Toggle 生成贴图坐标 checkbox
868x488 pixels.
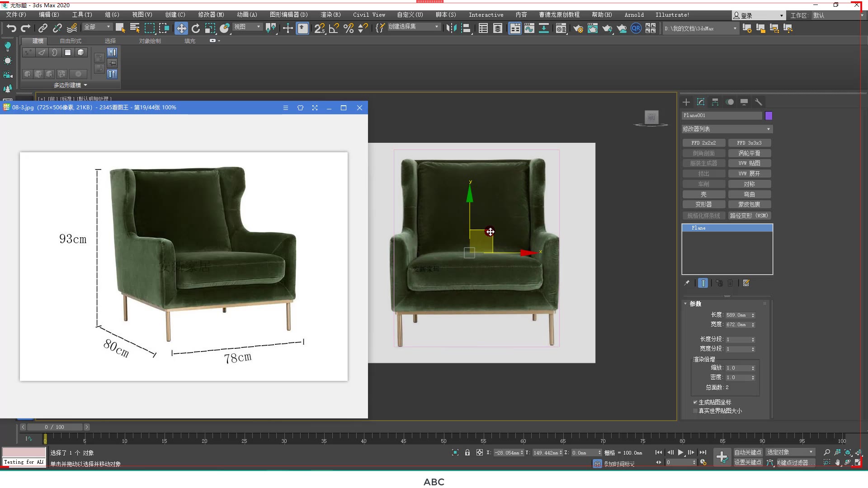coord(695,402)
